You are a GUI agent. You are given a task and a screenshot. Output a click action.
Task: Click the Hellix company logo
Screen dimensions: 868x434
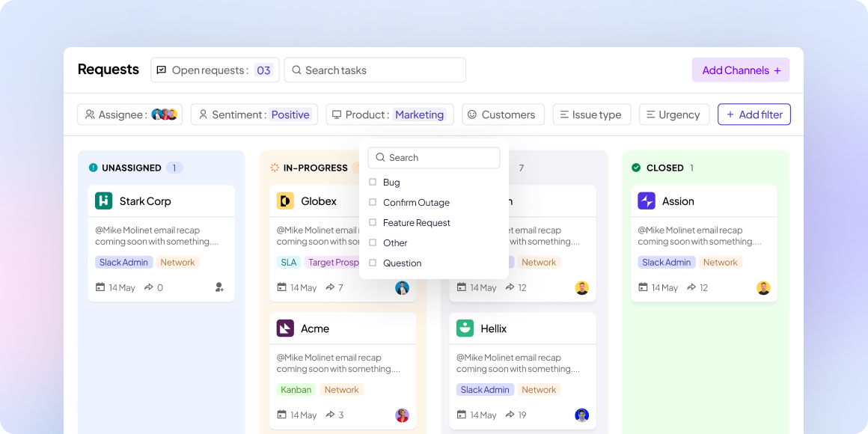(465, 328)
